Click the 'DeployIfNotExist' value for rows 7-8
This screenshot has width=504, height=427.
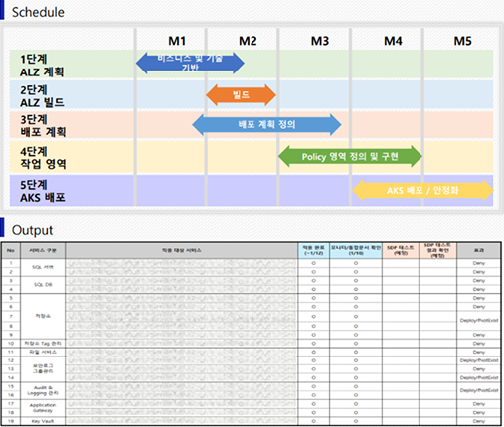pyautogui.click(x=479, y=320)
